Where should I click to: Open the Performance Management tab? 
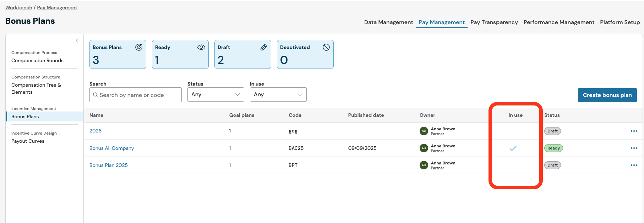point(558,22)
